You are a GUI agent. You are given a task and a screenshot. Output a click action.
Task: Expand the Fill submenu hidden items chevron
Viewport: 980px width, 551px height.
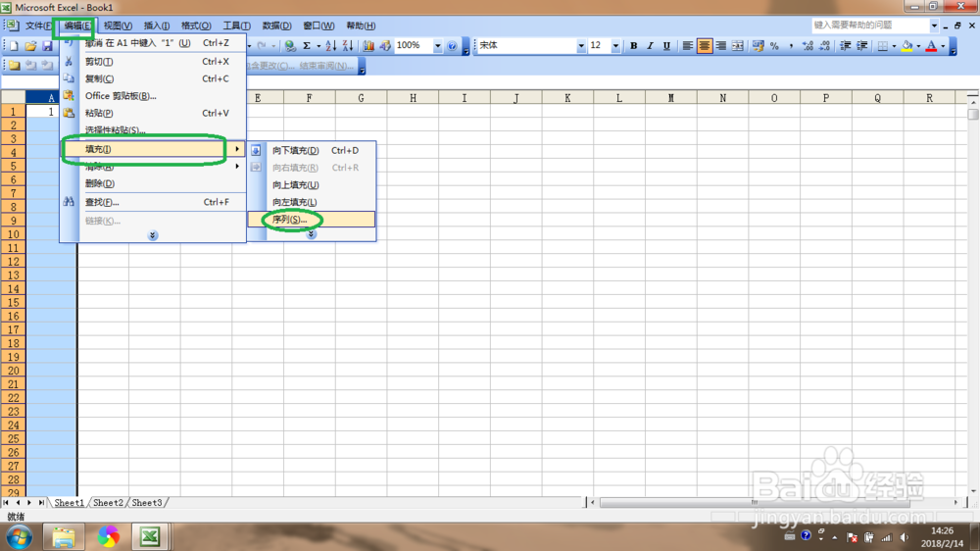click(312, 234)
